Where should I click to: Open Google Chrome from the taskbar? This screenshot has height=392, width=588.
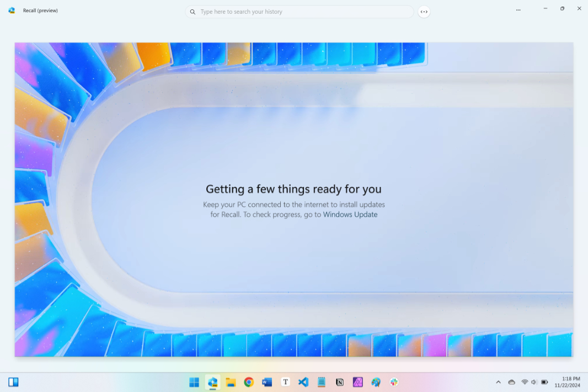249,382
